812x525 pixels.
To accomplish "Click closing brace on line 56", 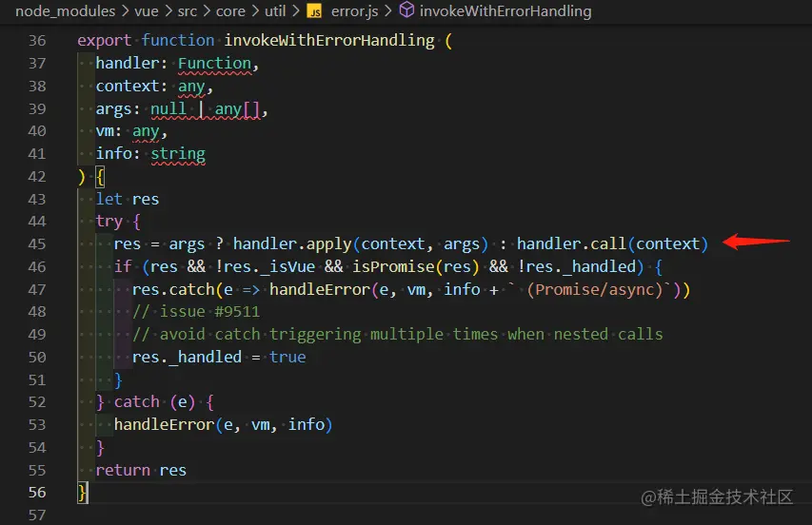I will click(x=82, y=492).
